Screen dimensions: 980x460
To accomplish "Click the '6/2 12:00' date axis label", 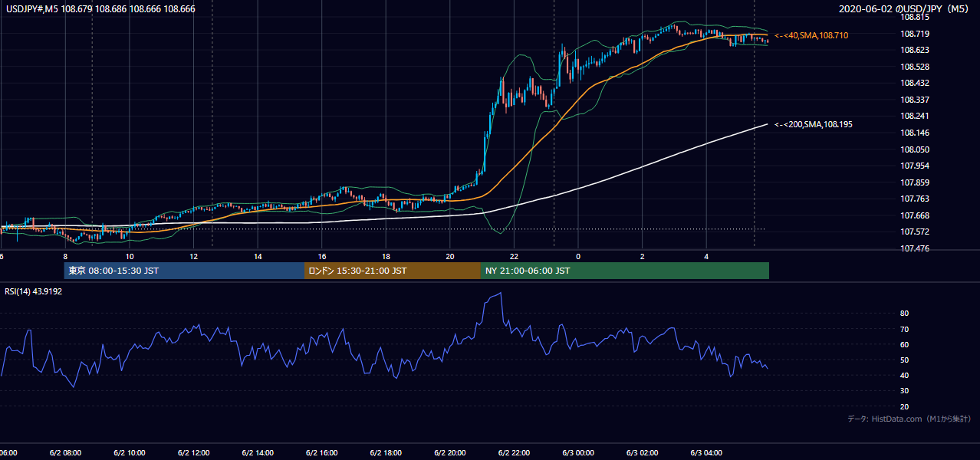I will (193, 452).
